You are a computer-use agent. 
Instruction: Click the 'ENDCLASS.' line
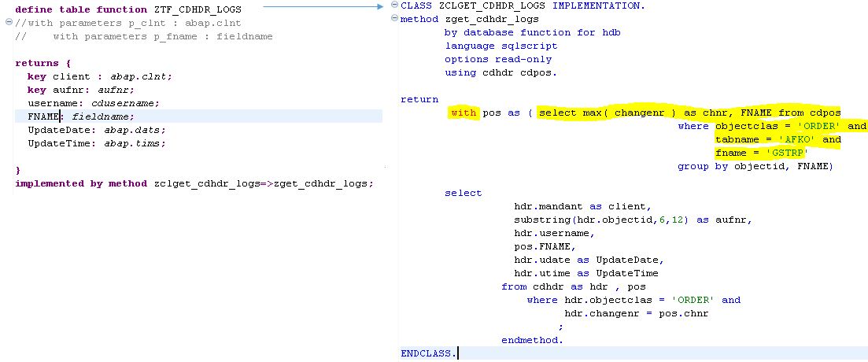pos(429,353)
